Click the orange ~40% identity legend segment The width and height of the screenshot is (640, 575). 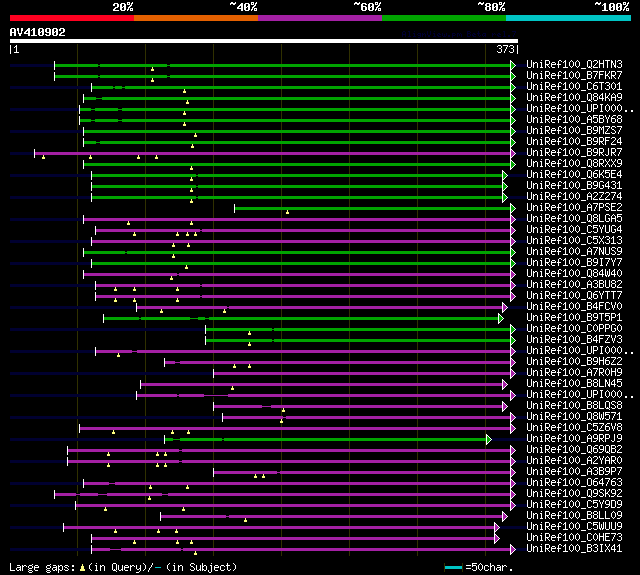pyautogui.click(x=196, y=18)
